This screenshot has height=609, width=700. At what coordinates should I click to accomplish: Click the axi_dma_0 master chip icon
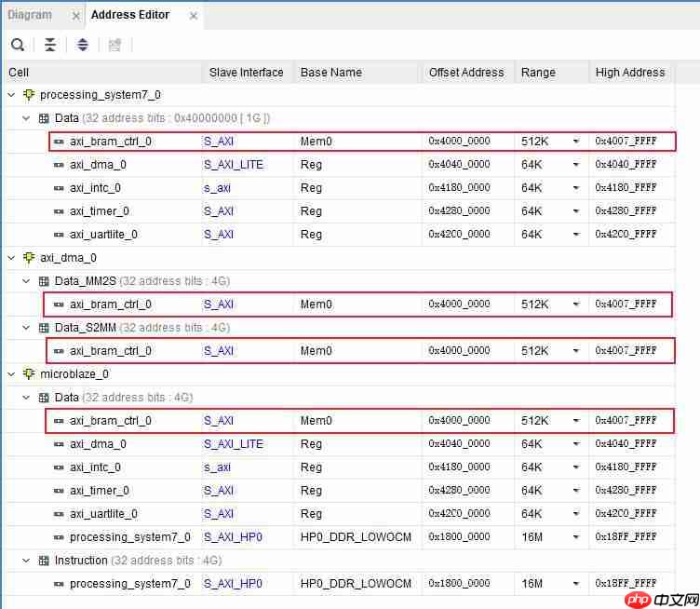(x=29, y=258)
